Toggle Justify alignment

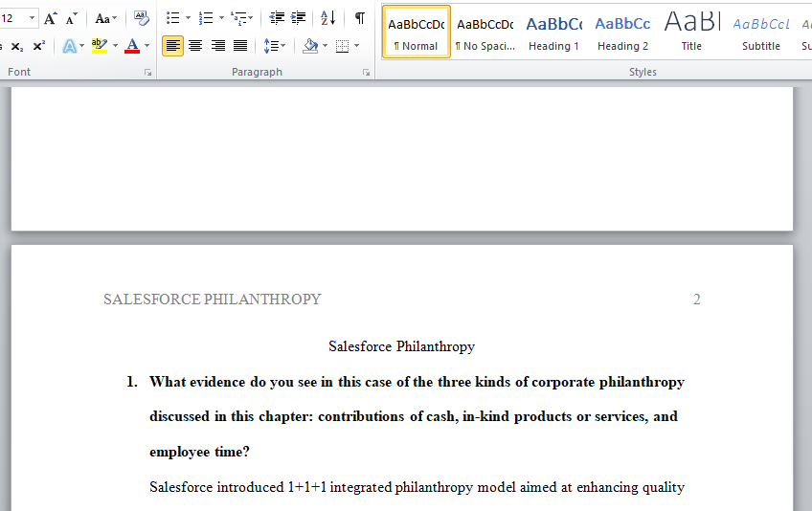pyautogui.click(x=240, y=46)
